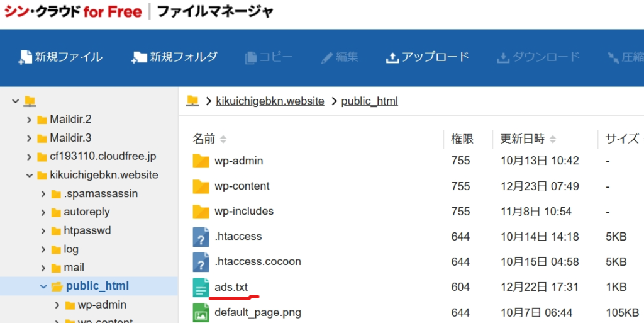Select the log folder in the tree
Viewport: 644px width, 323px height.
[71, 249]
